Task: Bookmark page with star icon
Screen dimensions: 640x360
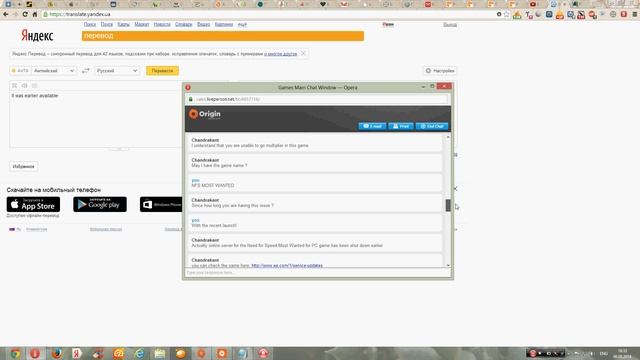Action: (507, 14)
